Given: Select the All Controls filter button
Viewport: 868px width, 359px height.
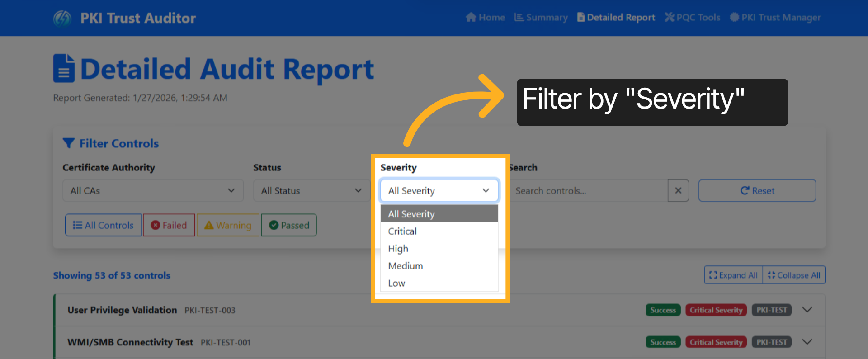Looking at the screenshot, I should 103,225.
